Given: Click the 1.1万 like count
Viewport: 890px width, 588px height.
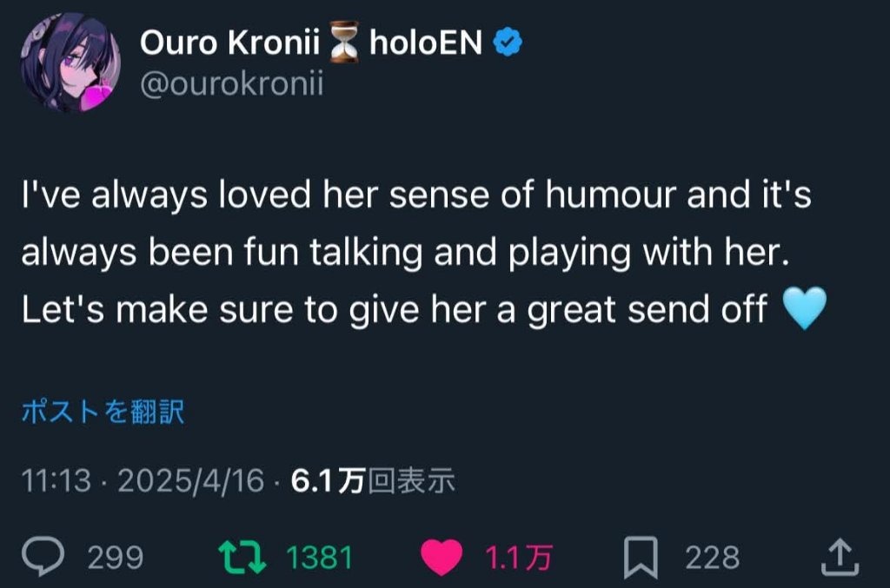Looking at the screenshot, I should 518,558.
